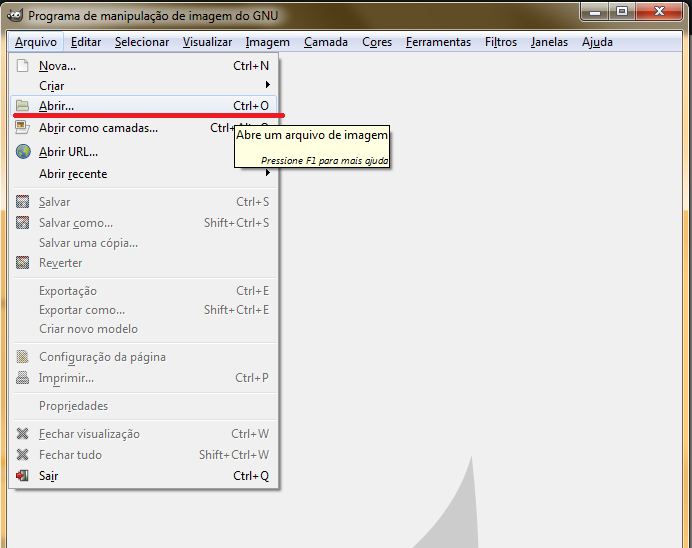Click the X icon beside Fechar visualização

point(23,434)
